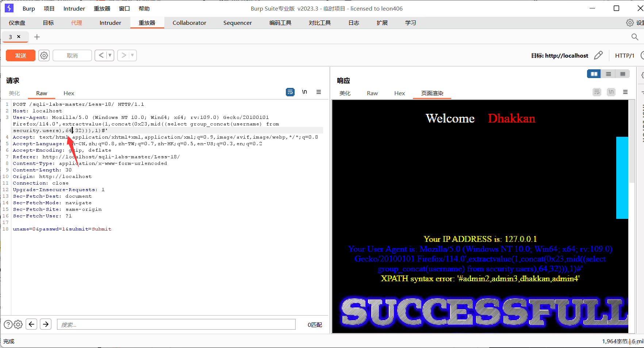This screenshot has width=644, height=348.
Task: Open the 帮助 menu
Action: pos(144,8)
